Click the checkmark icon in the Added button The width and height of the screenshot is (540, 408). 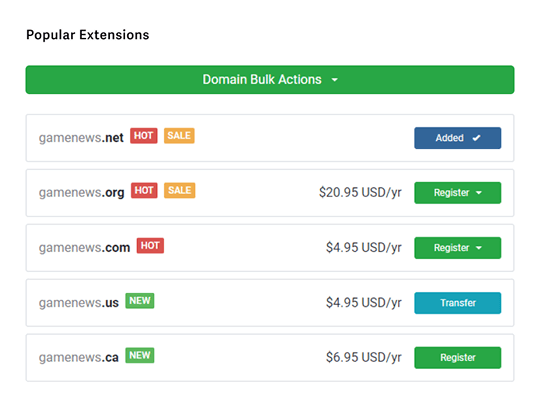click(477, 138)
